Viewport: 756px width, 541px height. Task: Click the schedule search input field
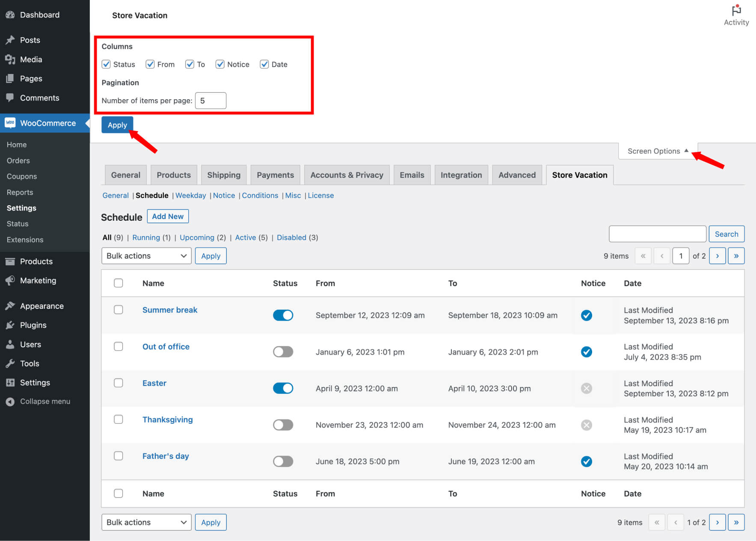tap(657, 234)
